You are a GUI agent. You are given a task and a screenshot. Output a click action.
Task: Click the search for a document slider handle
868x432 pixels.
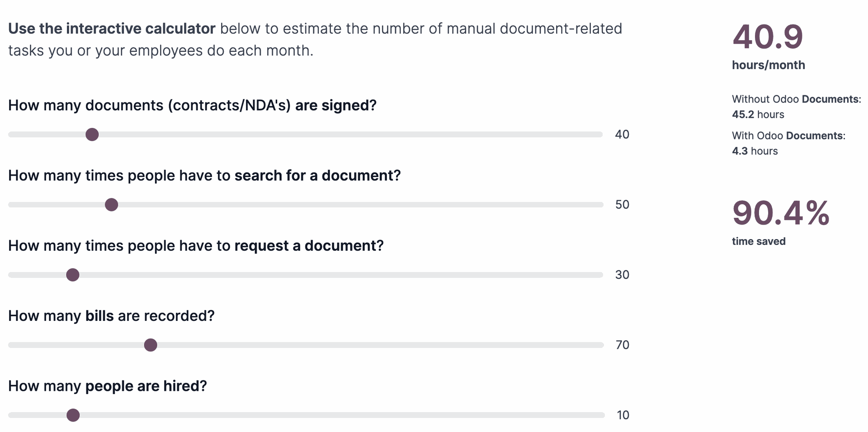click(x=111, y=205)
